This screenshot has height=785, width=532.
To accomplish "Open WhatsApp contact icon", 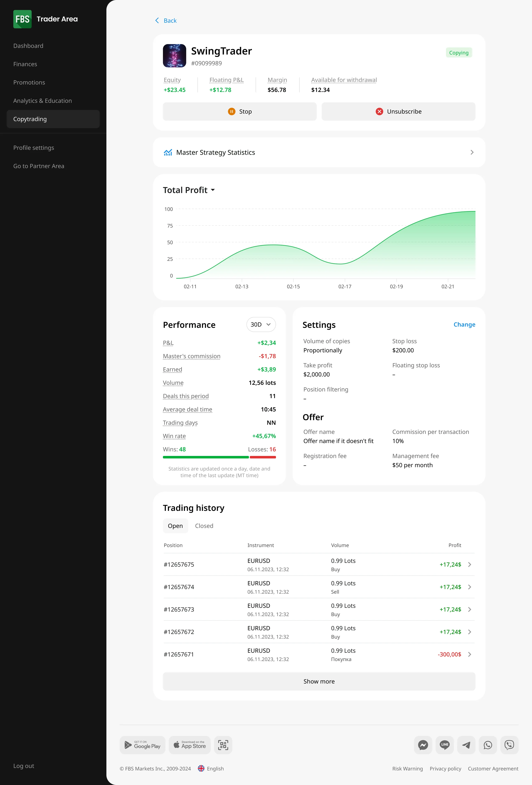I will point(488,745).
